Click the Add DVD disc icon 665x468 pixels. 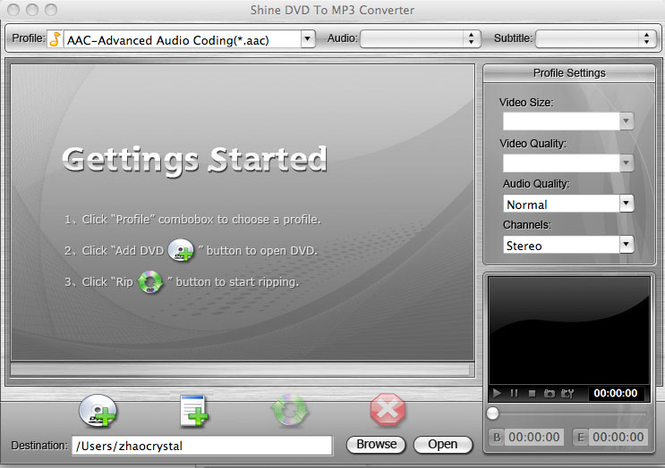pos(97,410)
